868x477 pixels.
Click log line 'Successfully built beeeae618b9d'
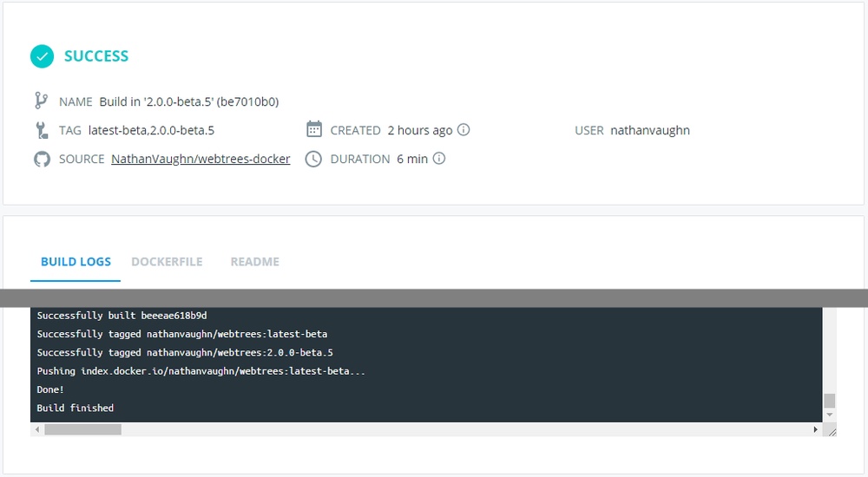tap(122, 316)
